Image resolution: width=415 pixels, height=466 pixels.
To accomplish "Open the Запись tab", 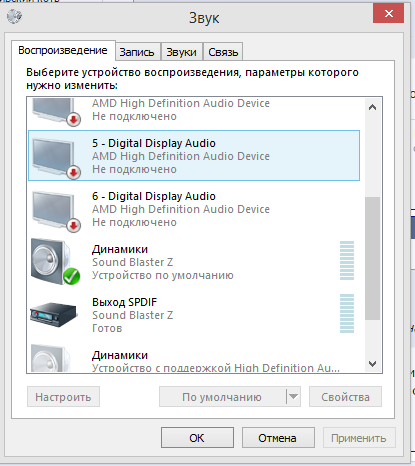I will 137,52.
